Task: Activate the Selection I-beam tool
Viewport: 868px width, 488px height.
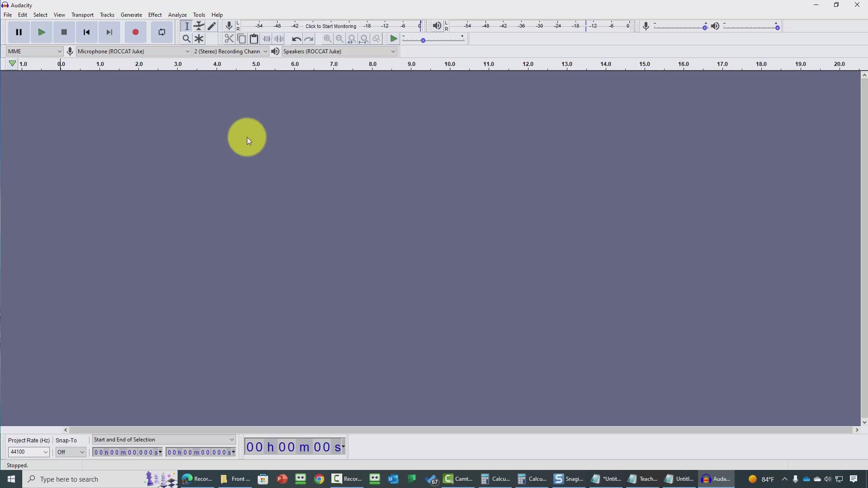Action: [187, 26]
